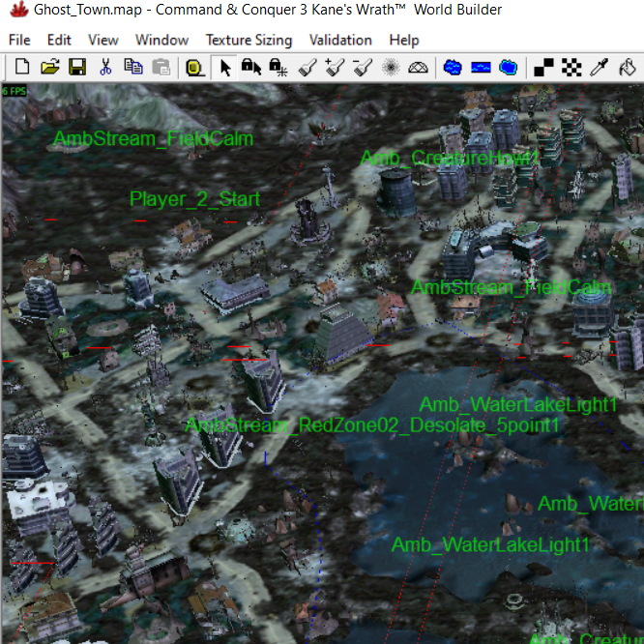
Task: Save the map with floppy icon
Action: (77, 67)
